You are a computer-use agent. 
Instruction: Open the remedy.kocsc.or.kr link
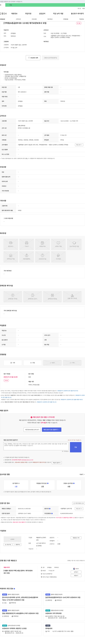[22, 460]
